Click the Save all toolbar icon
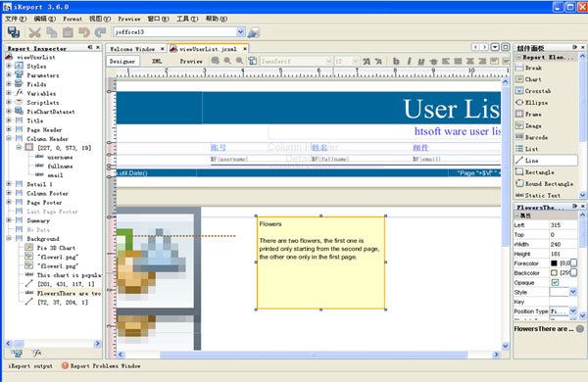 [14, 32]
